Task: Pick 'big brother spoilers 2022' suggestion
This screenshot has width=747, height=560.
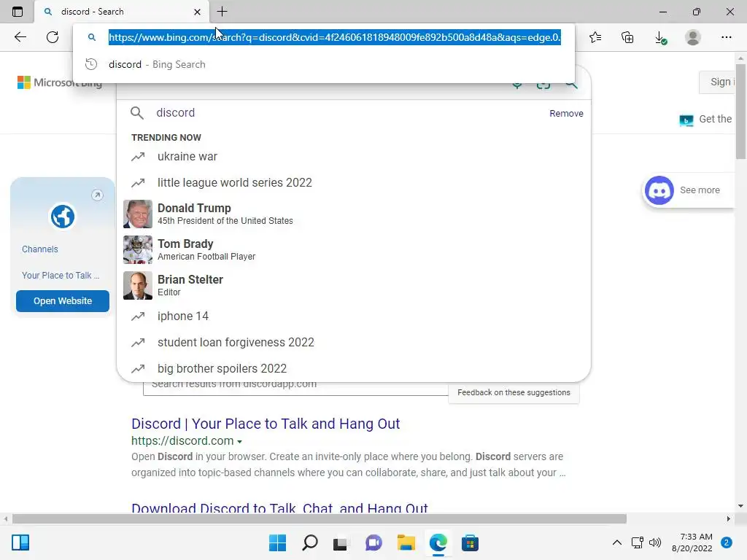Action: (x=354, y=368)
